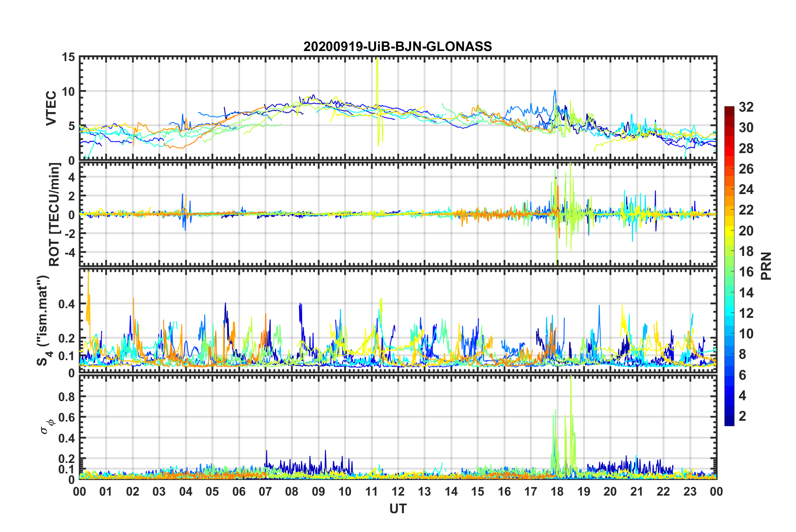Click colorbar tick label 26
This screenshot has width=796, height=532.
[x=746, y=169]
